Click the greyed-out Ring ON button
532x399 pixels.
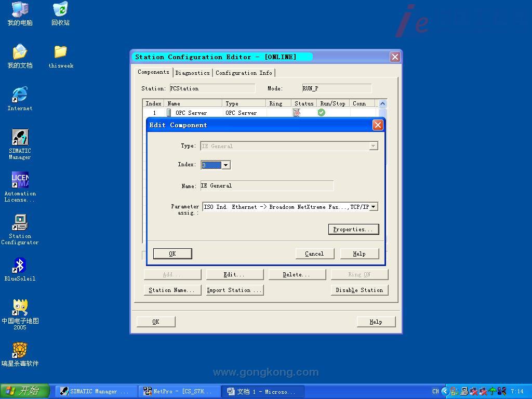coord(360,274)
